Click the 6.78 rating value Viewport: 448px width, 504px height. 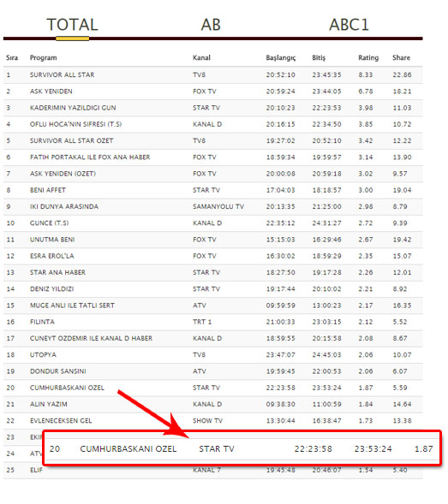(366, 92)
